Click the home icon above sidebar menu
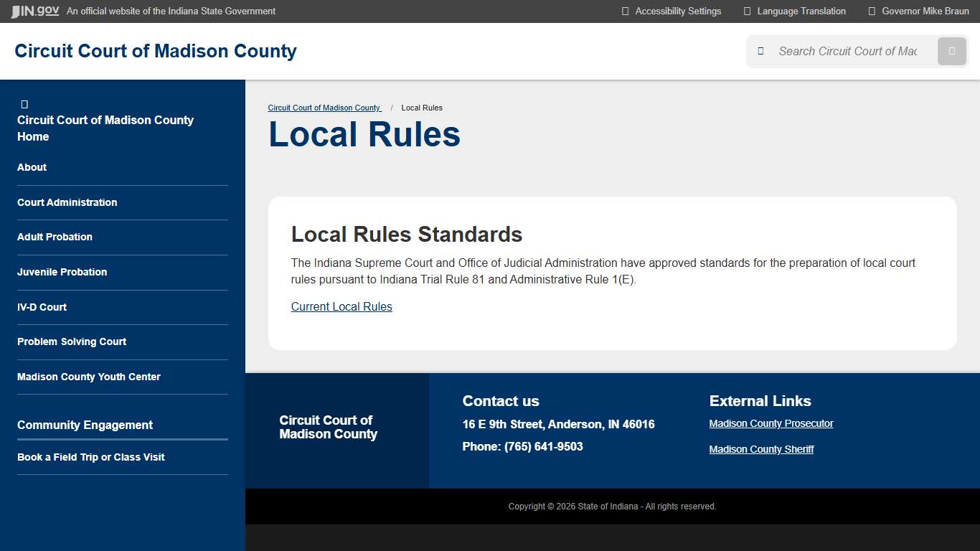This screenshot has width=980, height=551. (x=24, y=103)
